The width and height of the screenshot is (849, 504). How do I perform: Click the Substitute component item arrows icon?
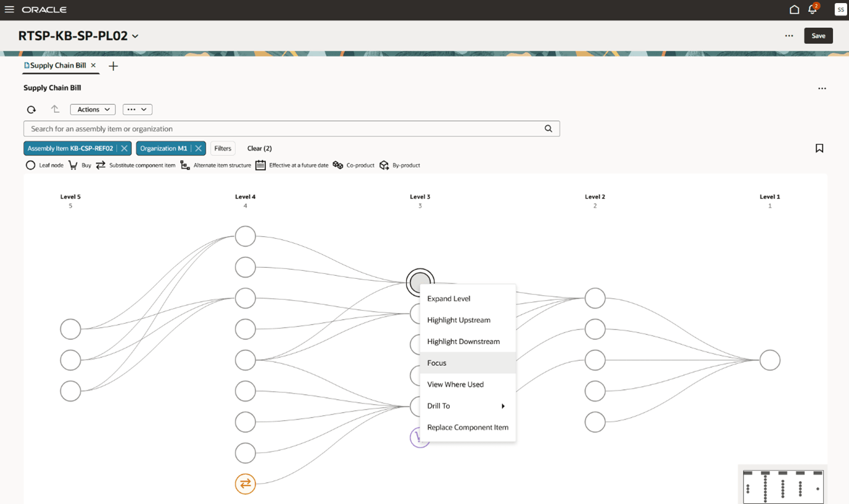(x=101, y=165)
